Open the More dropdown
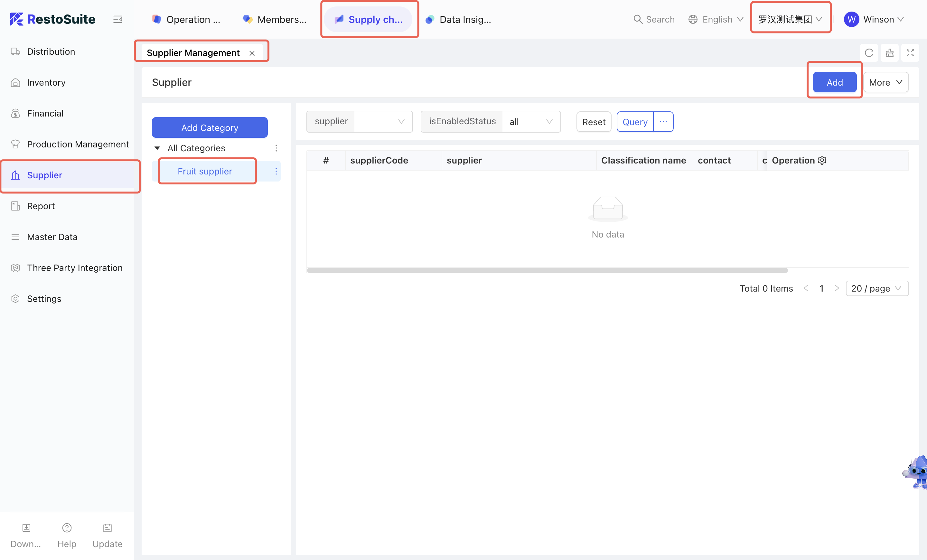The width and height of the screenshot is (927, 560). click(x=885, y=82)
